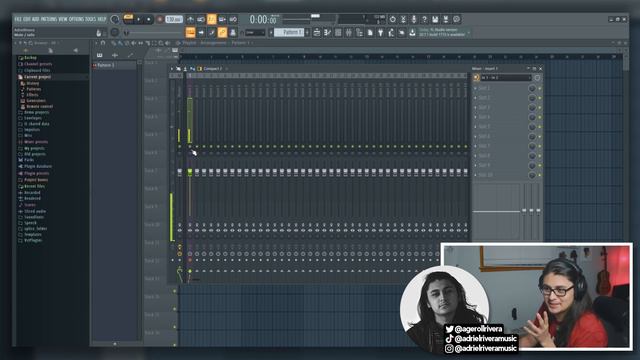
Task: Open the snap selector dropdown
Action: pos(255,32)
